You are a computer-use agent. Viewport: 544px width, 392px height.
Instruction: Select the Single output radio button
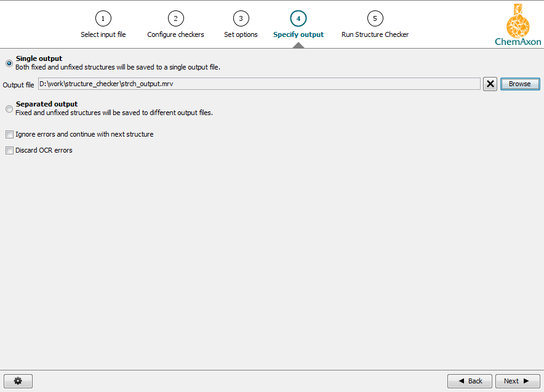9,63
